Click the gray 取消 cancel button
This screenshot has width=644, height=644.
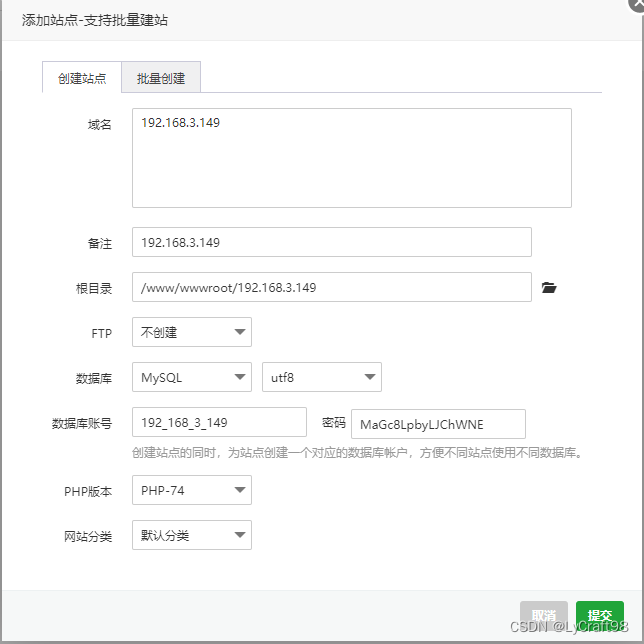(544, 616)
